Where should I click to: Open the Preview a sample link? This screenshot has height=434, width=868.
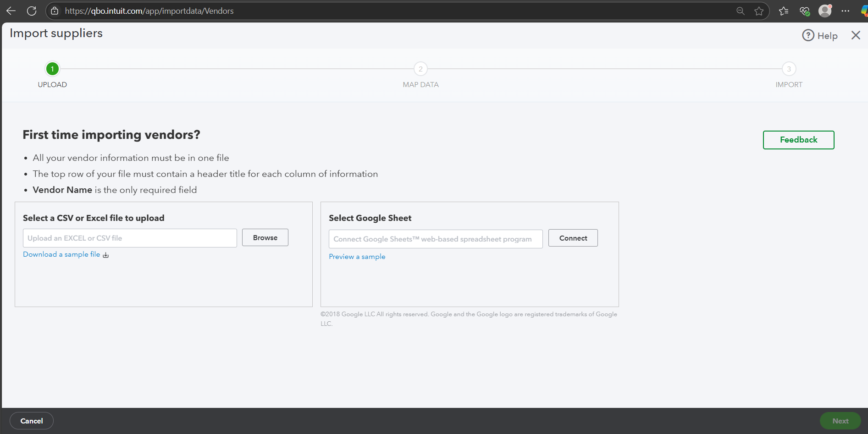tap(357, 257)
